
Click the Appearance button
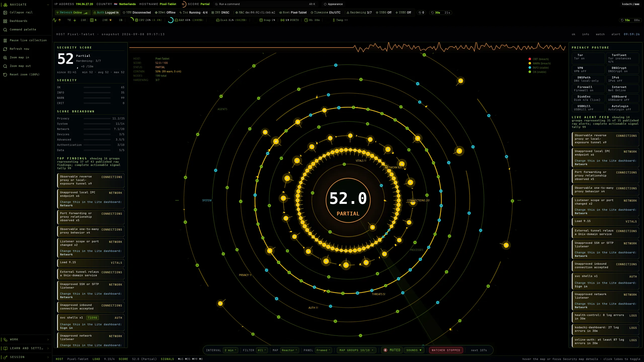click(x=333, y=4)
